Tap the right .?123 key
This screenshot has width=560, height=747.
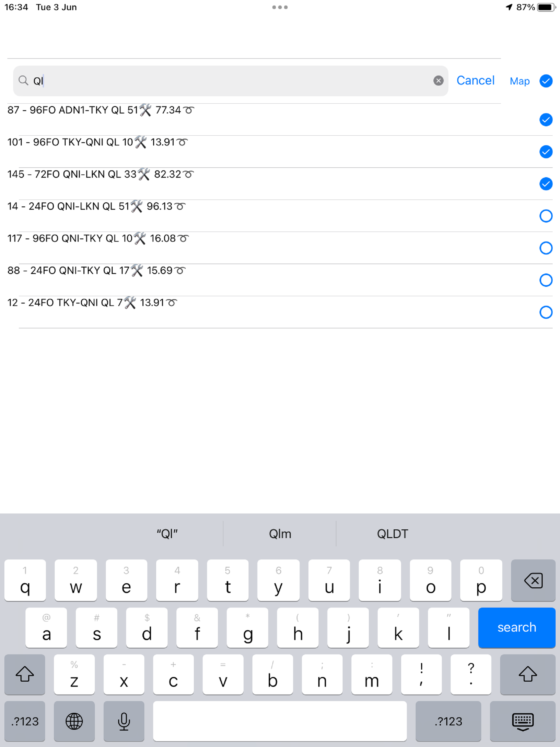coord(448,721)
